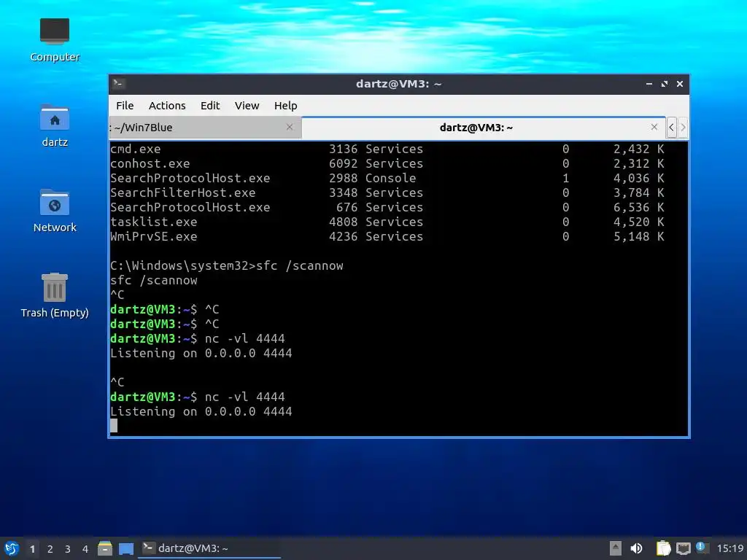This screenshot has width=747, height=560.
Task: Close the terminal window
Action: click(680, 84)
